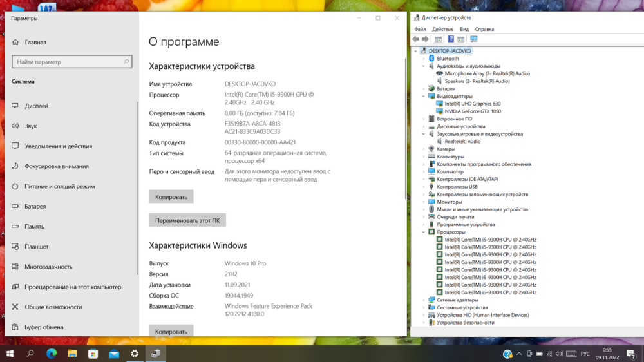The width and height of the screenshot is (644, 362).
Task: Open Проецирование на этот компьютер page
Action: 71,287
